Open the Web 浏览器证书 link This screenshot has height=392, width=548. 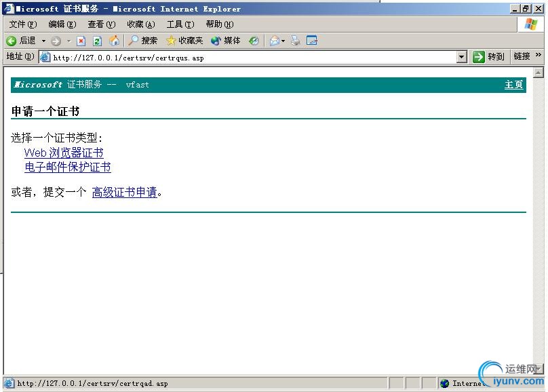pyautogui.click(x=64, y=153)
